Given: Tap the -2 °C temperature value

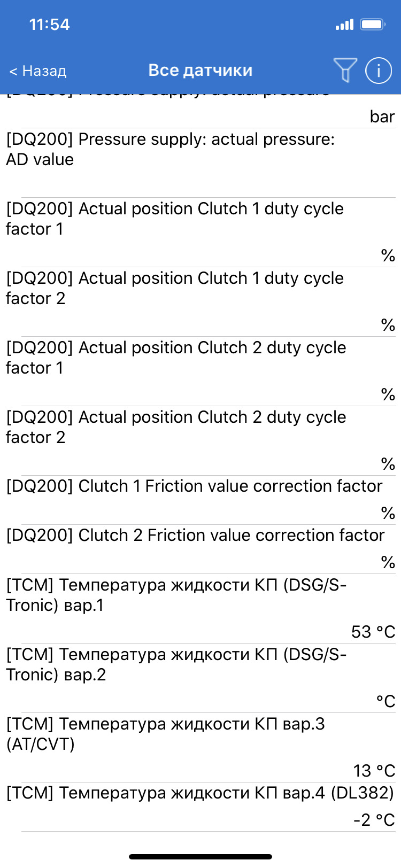Looking at the screenshot, I should point(374,820).
